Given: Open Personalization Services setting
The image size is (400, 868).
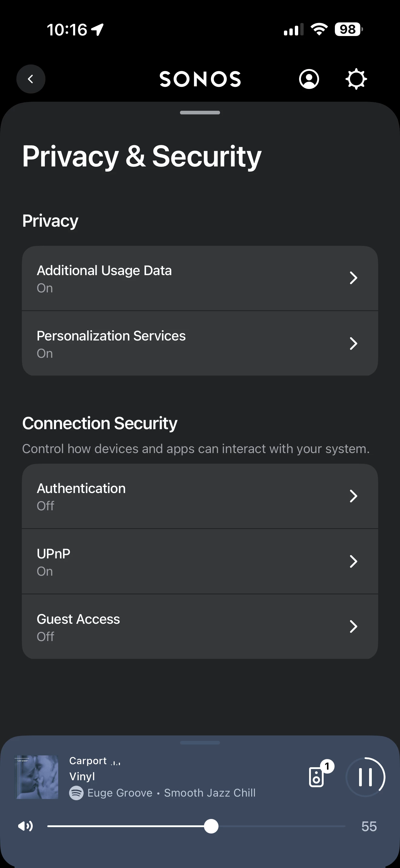Looking at the screenshot, I should point(200,344).
